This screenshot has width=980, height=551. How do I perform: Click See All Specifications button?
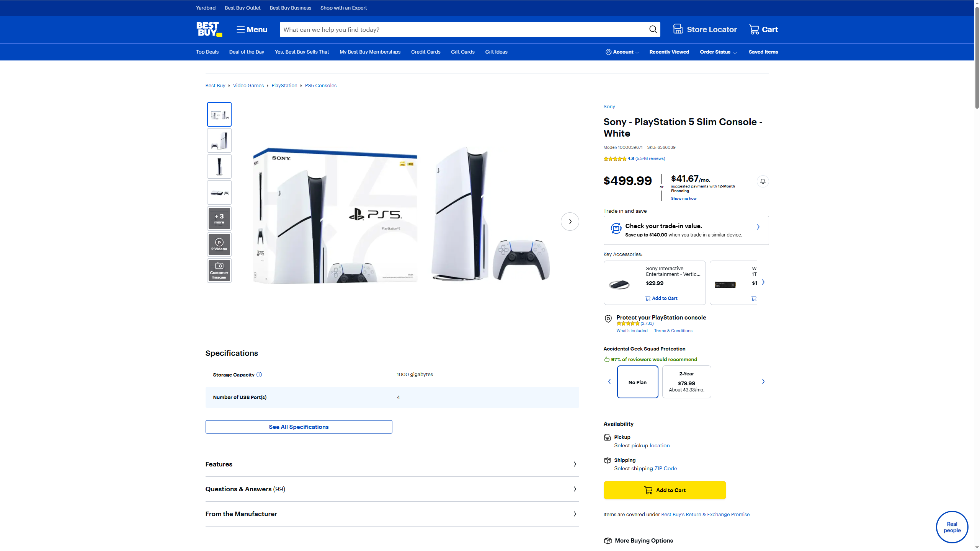[x=299, y=427]
